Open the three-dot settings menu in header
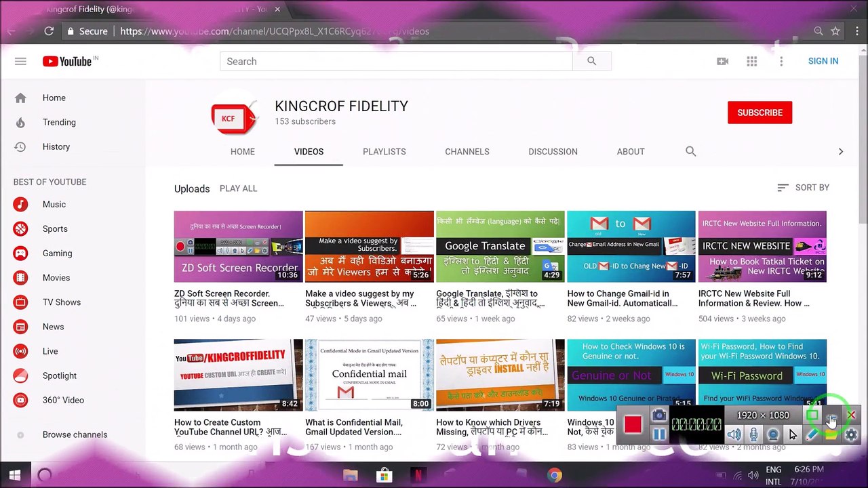Screen dimensions: 868x488 pyautogui.click(x=781, y=61)
